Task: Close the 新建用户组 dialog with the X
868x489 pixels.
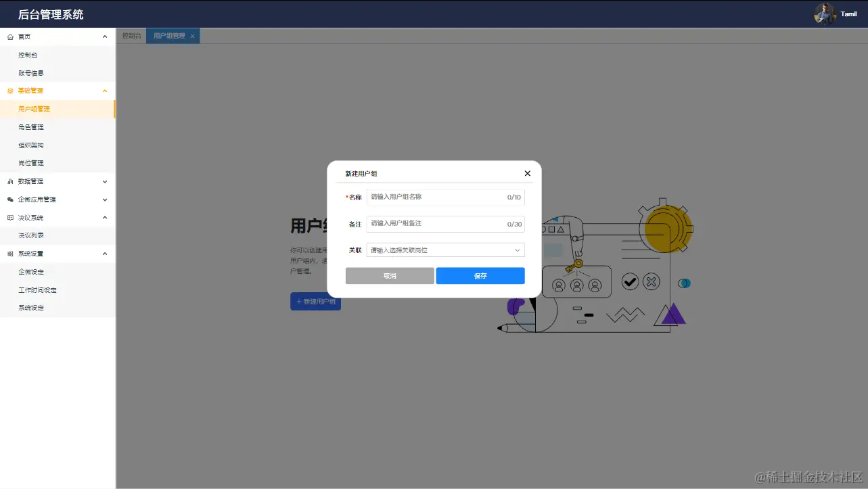Action: [528, 173]
